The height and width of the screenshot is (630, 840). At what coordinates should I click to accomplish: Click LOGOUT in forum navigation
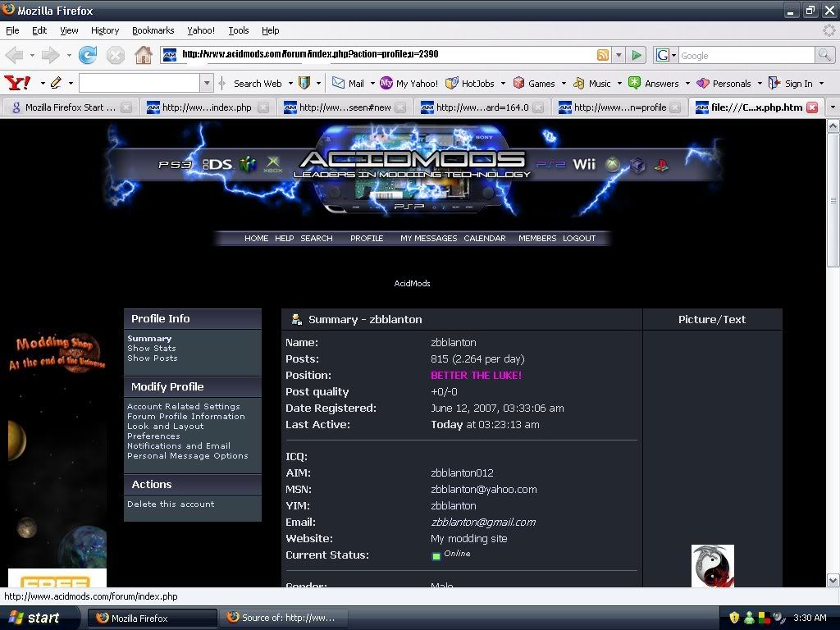(579, 239)
